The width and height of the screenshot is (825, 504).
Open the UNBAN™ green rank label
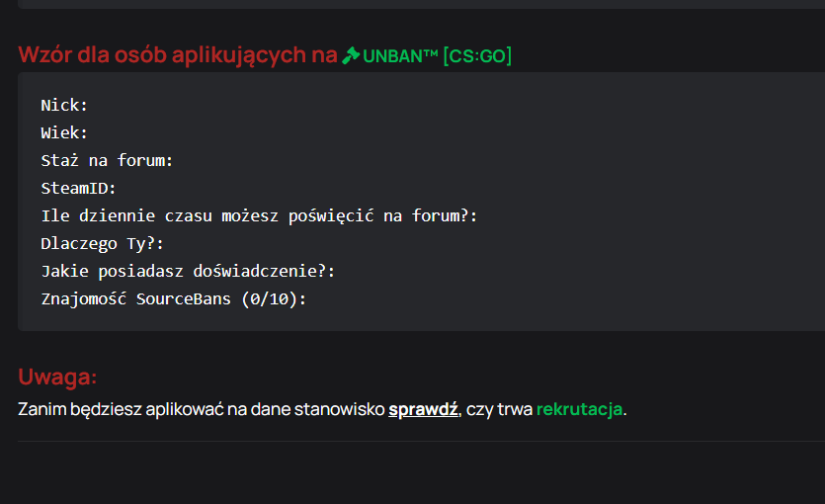pyautogui.click(x=400, y=55)
